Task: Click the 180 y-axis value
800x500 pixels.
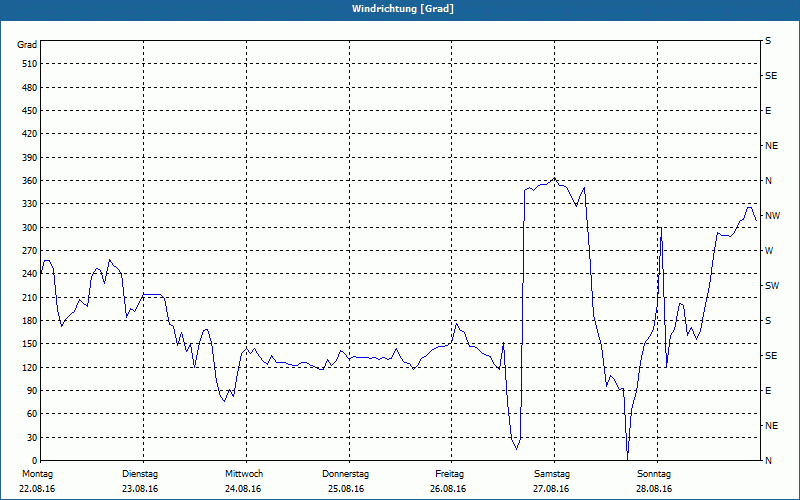Action: (30, 320)
